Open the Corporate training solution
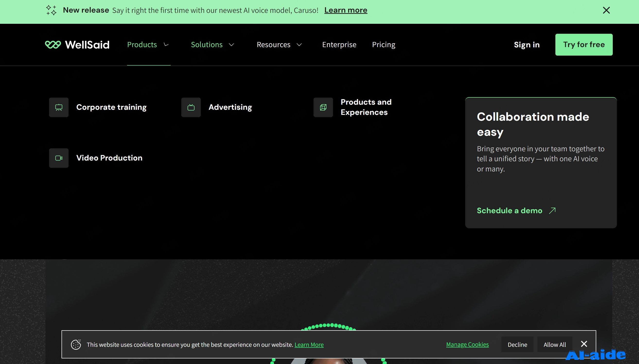 [111, 107]
